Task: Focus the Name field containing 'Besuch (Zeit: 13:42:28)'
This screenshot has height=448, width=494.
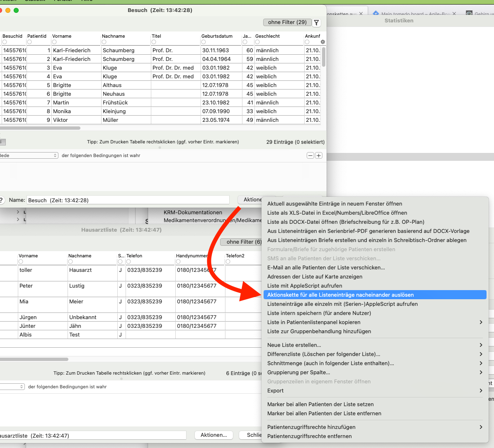Action: coord(128,200)
